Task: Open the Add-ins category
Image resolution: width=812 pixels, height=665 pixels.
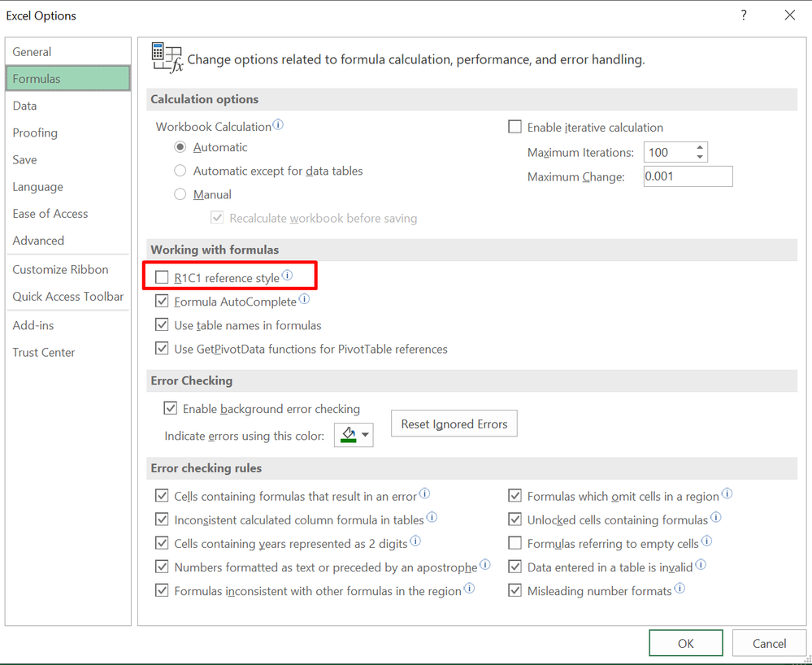Action: (x=67, y=325)
